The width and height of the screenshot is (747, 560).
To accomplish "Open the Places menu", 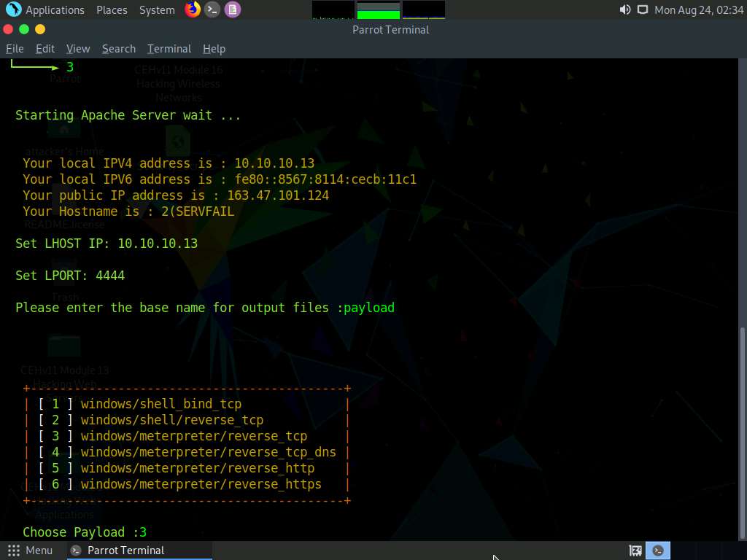I will click(112, 9).
